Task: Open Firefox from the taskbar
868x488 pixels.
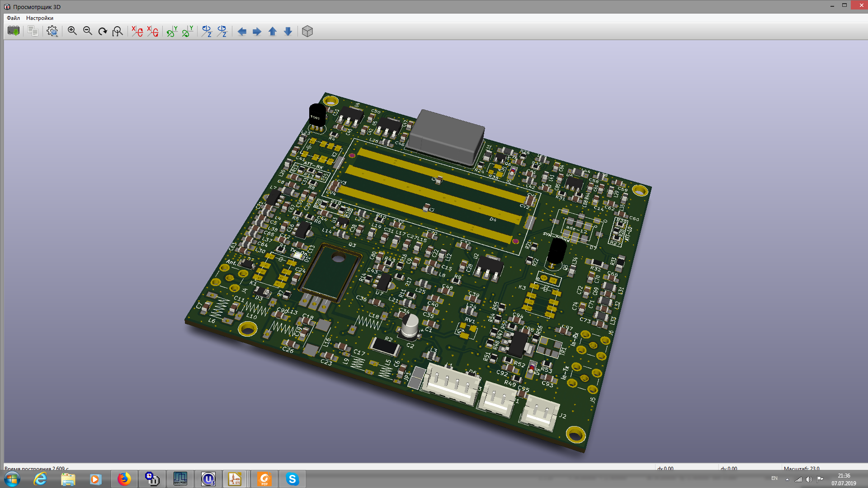Action: tap(124, 479)
